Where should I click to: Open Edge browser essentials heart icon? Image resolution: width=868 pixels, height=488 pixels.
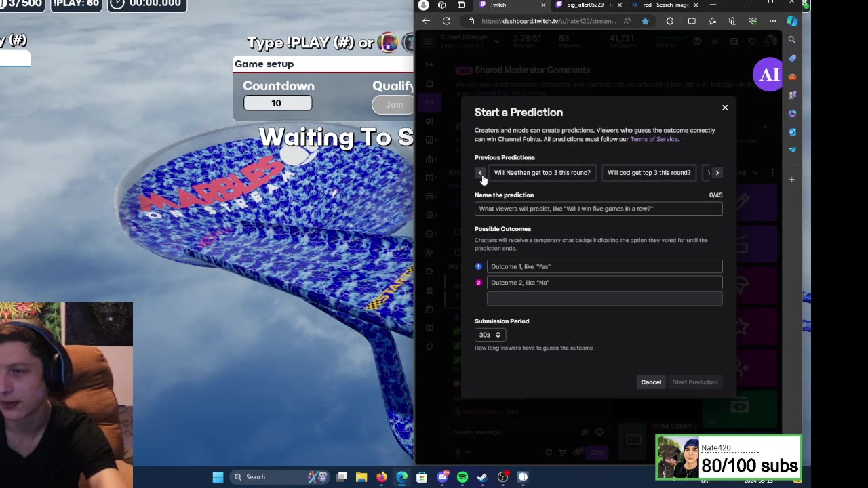tap(753, 21)
